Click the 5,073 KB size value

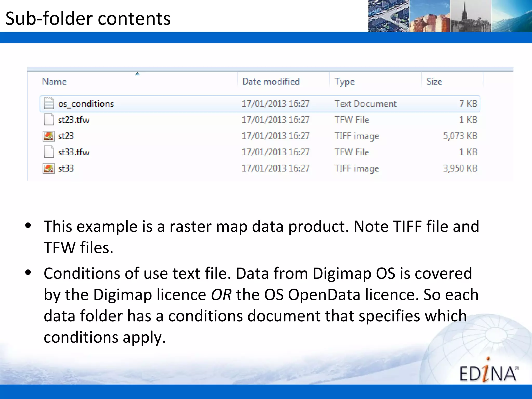click(x=460, y=136)
